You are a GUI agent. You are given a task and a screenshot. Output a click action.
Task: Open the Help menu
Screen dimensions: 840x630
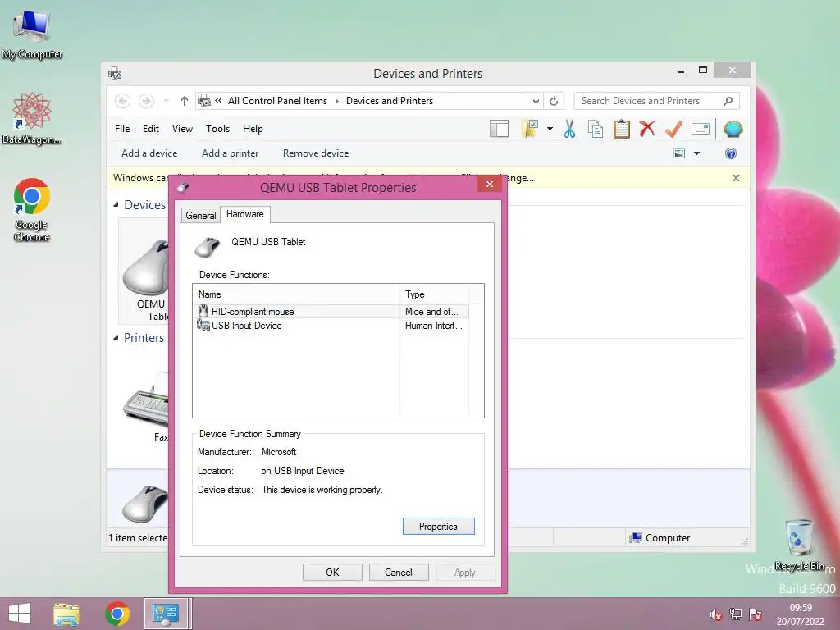tap(253, 129)
